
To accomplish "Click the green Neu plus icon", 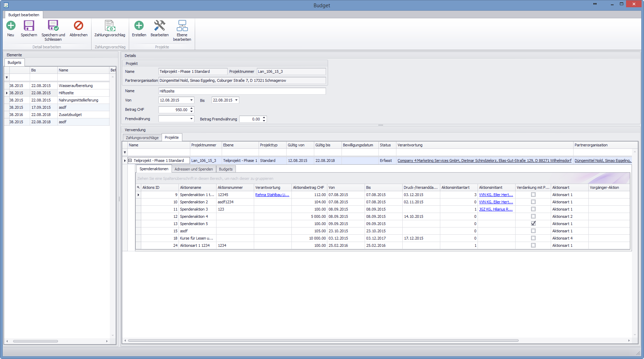I will pyautogui.click(x=11, y=26).
